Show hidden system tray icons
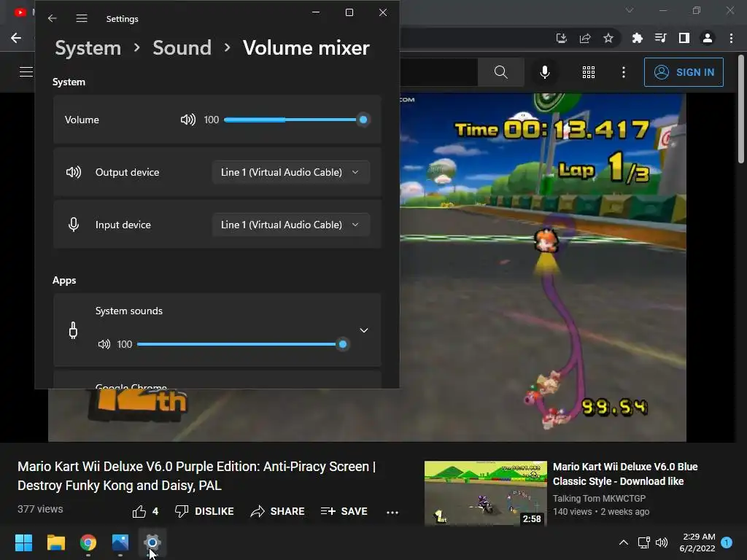Image resolution: width=747 pixels, height=560 pixels. [623, 542]
